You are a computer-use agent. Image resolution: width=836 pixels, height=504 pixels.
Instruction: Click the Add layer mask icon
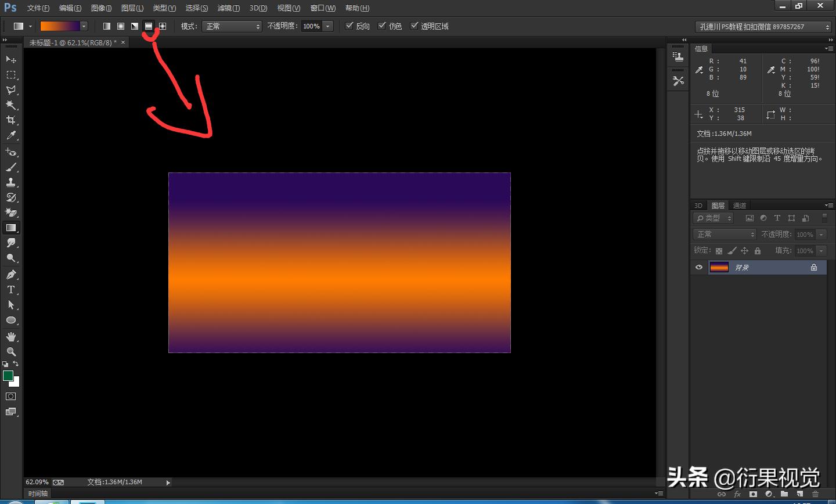click(x=752, y=494)
